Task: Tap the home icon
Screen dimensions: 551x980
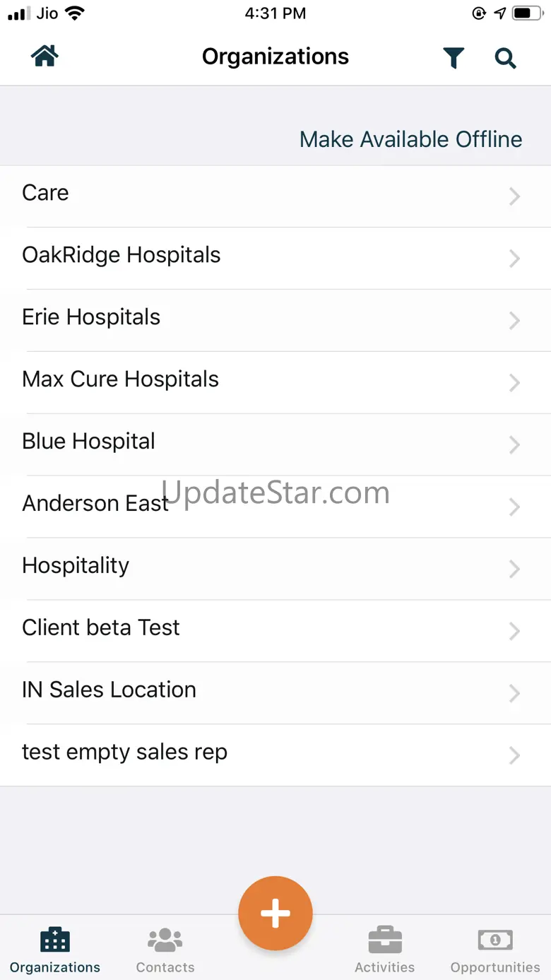Action: (45, 57)
